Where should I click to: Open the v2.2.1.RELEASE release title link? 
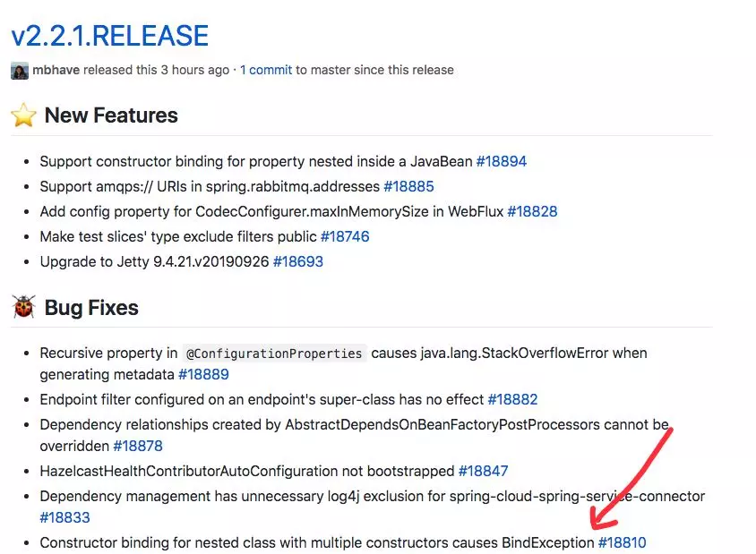click(109, 36)
